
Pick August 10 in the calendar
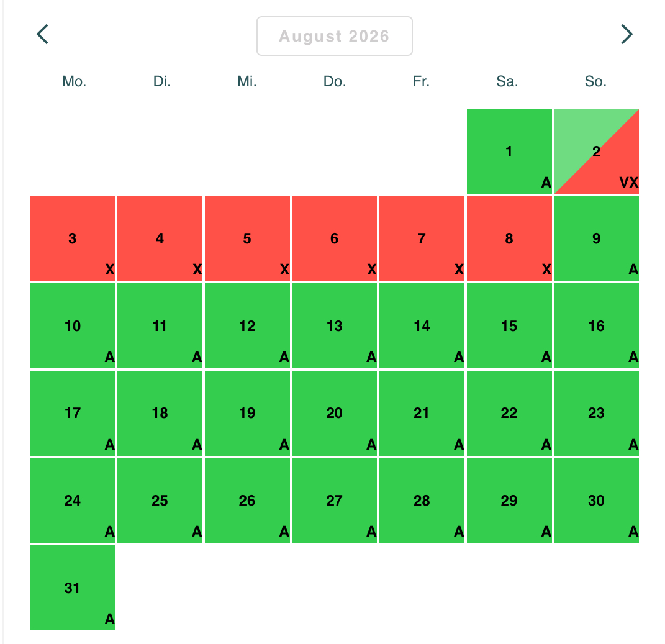pyautogui.click(x=73, y=326)
